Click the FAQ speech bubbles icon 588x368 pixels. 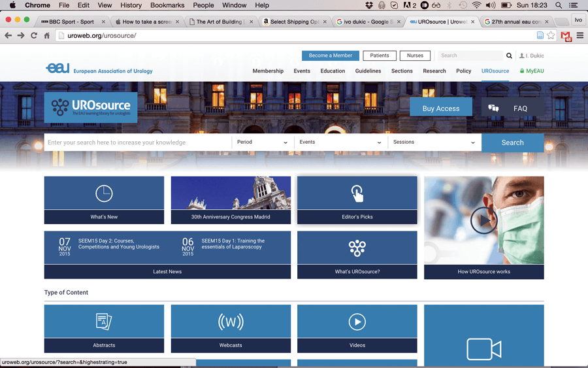pos(493,108)
